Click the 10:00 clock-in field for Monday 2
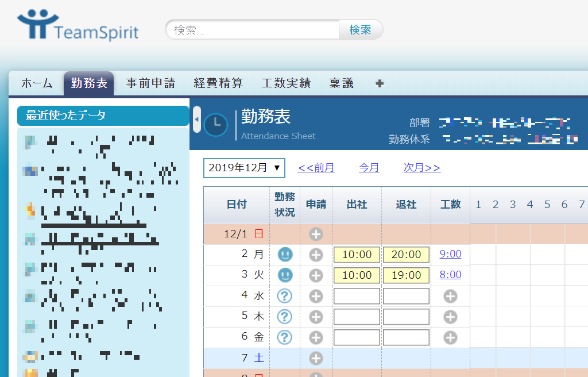 coord(357,255)
